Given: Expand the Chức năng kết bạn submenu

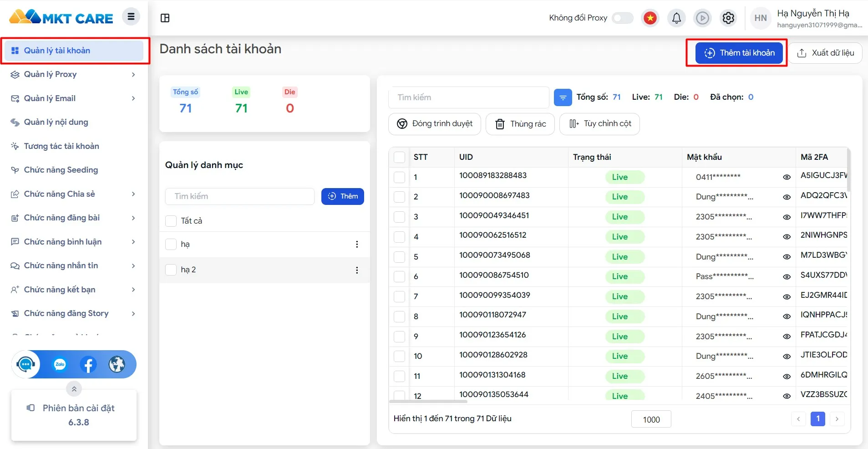Looking at the screenshot, I should point(133,290).
